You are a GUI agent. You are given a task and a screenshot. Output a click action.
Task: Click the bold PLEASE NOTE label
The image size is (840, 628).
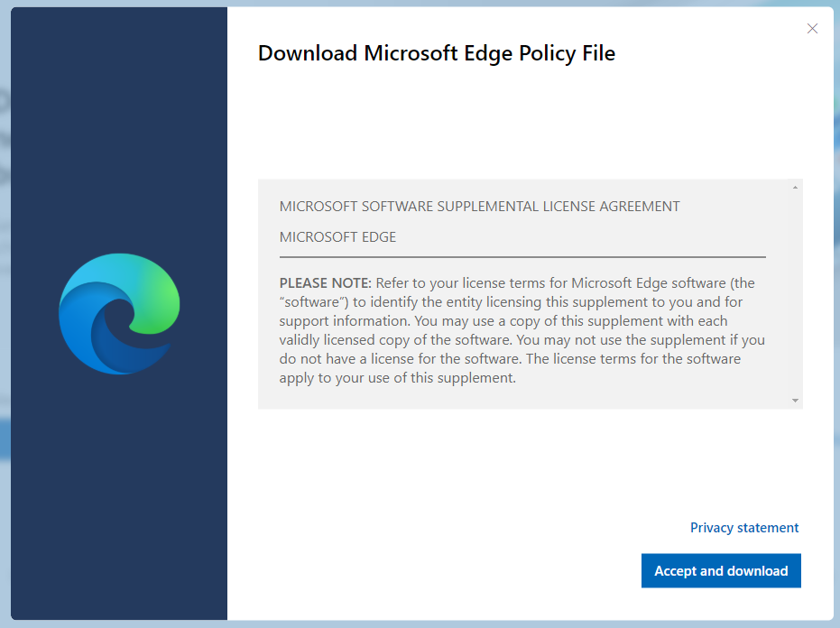325,283
